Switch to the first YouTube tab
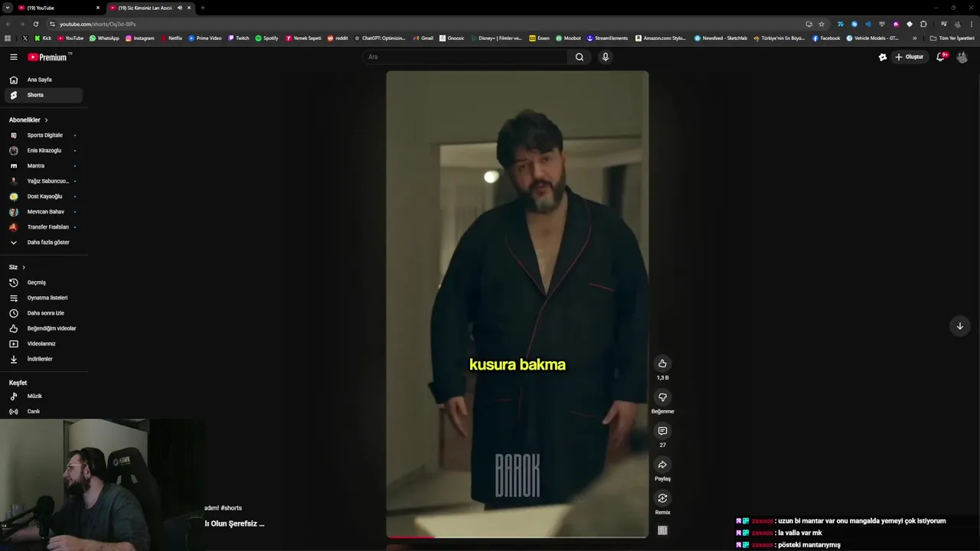 58,8
